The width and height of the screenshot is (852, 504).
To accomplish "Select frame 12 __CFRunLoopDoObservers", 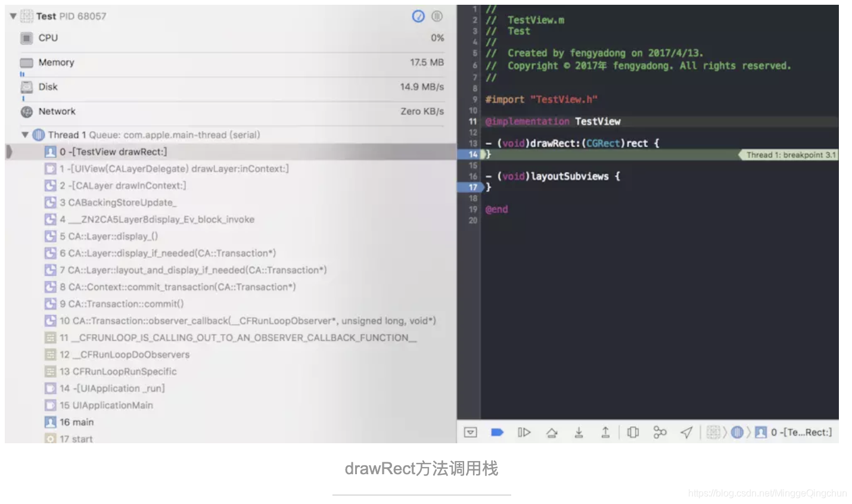I will coord(231,354).
